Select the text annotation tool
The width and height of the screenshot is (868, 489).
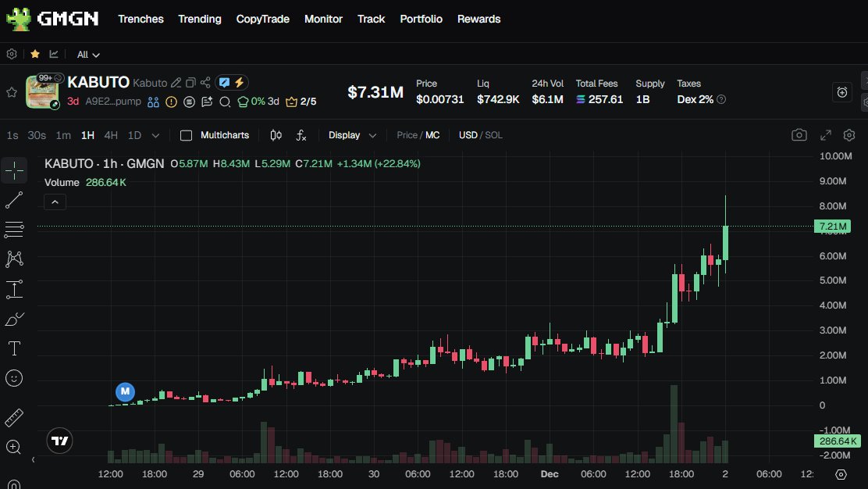(x=14, y=348)
